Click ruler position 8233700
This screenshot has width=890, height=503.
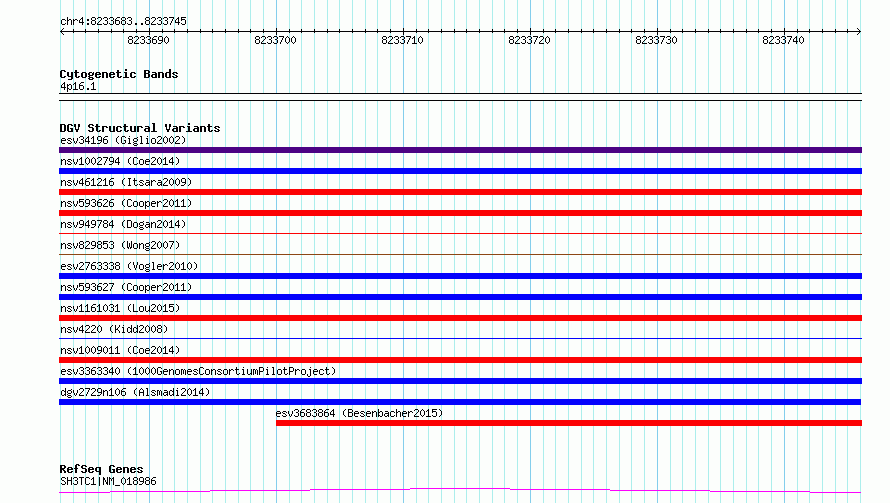click(x=275, y=40)
